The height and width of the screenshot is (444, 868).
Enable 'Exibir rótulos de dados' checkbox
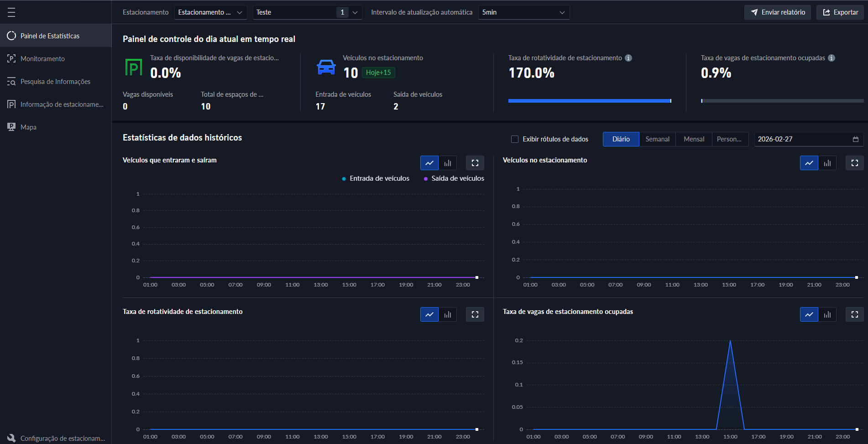point(515,139)
